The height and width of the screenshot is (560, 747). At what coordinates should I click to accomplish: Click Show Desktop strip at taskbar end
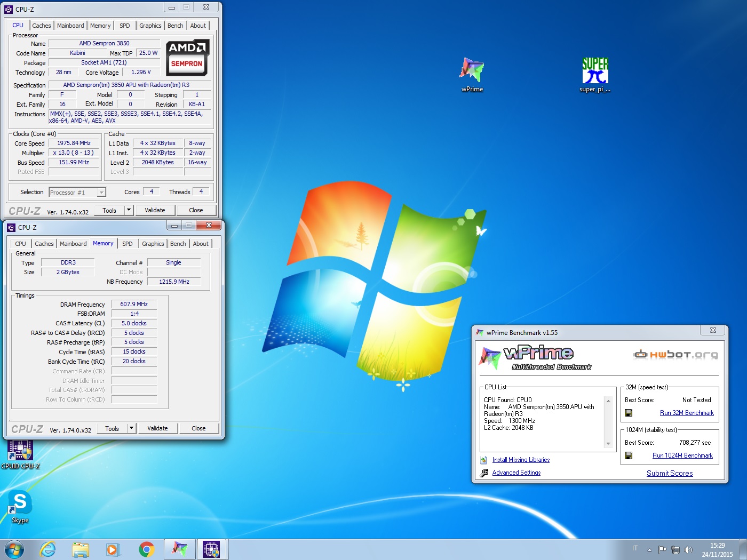[x=743, y=549]
